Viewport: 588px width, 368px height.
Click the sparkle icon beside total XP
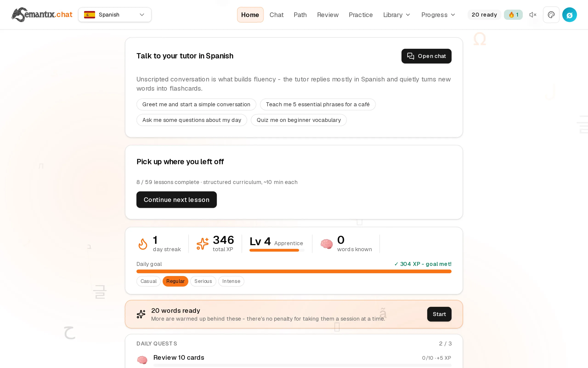pyautogui.click(x=202, y=244)
